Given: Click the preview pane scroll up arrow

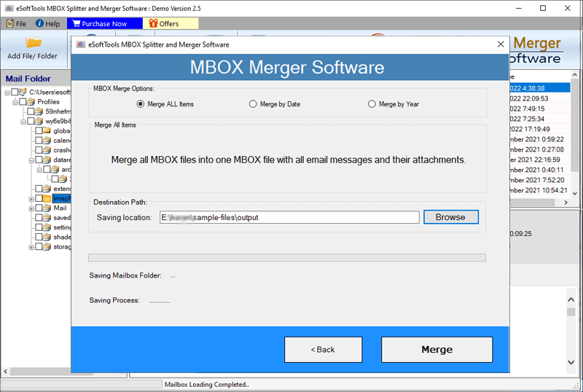Looking at the screenshot, I should [x=571, y=299].
